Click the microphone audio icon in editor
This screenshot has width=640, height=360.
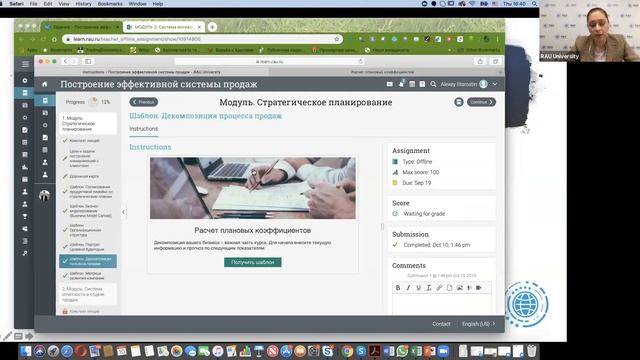tap(469, 288)
